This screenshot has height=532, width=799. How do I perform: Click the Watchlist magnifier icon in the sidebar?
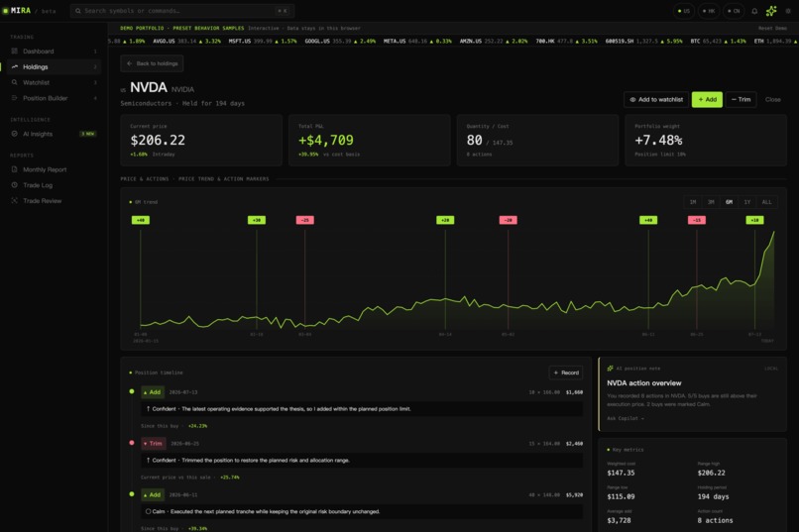14,82
